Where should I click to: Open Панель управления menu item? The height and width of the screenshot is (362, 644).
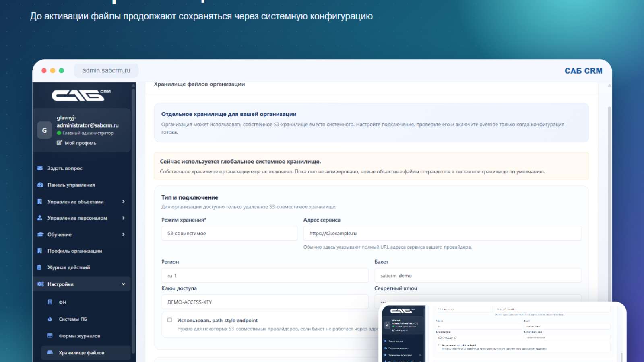(x=82, y=185)
